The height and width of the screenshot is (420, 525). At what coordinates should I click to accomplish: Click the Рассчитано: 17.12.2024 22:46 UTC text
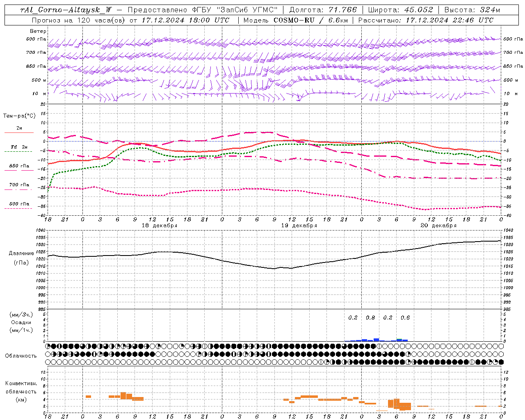426,20
